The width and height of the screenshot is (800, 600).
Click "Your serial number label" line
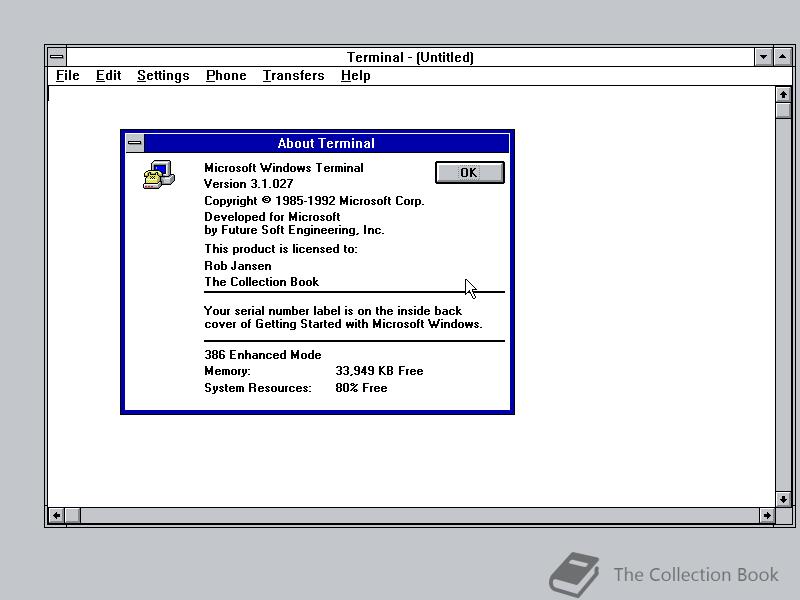click(x=333, y=311)
